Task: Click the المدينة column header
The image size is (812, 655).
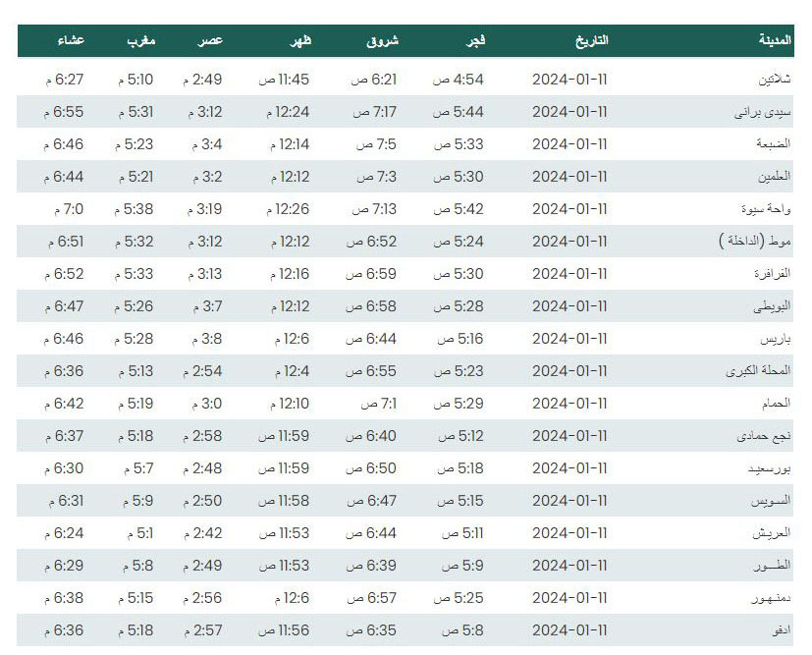Action: pos(776,40)
